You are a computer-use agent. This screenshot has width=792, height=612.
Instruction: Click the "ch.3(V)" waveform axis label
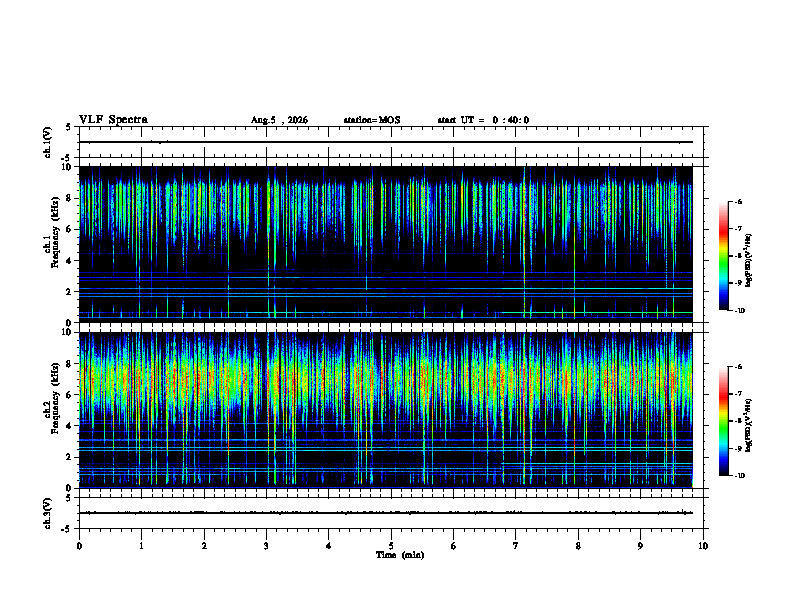point(47,514)
